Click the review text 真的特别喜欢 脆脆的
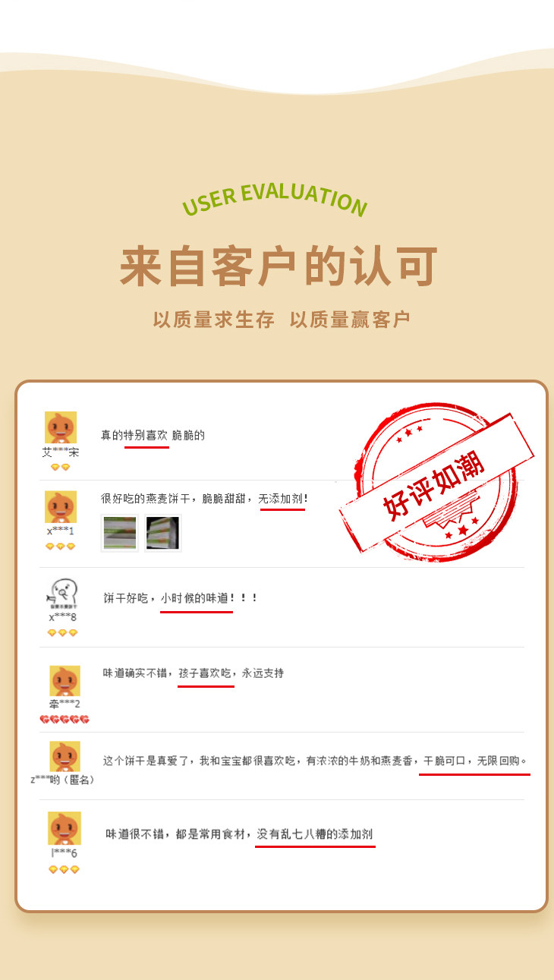The width and height of the screenshot is (554, 980). point(153,435)
